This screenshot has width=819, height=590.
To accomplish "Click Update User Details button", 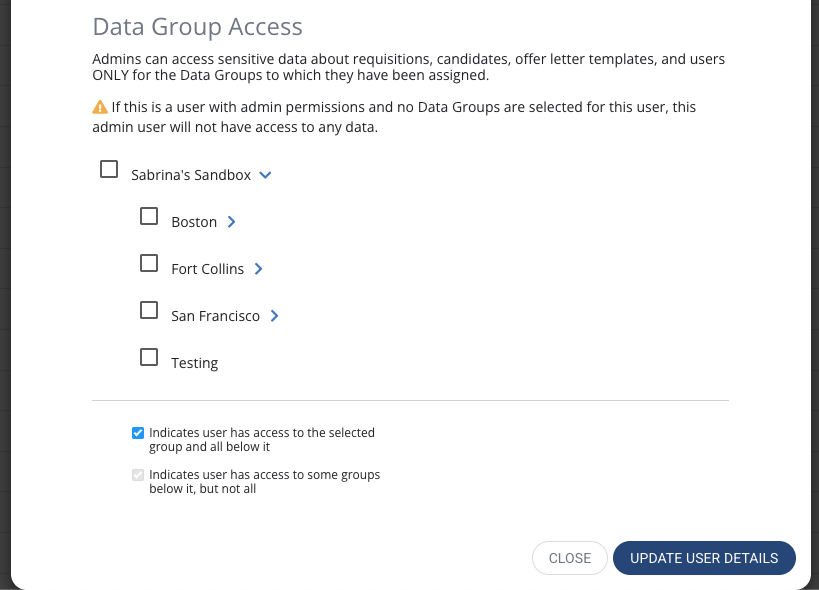I will (704, 558).
